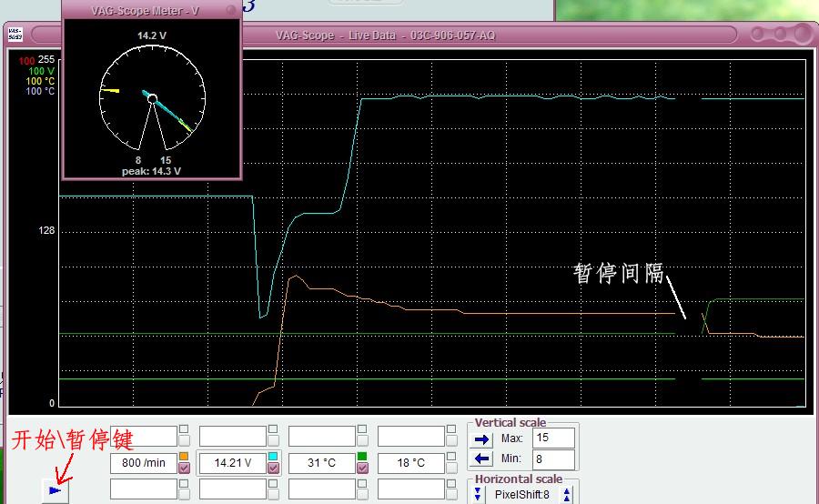Click the '128' axis label on scope

[x=46, y=230]
